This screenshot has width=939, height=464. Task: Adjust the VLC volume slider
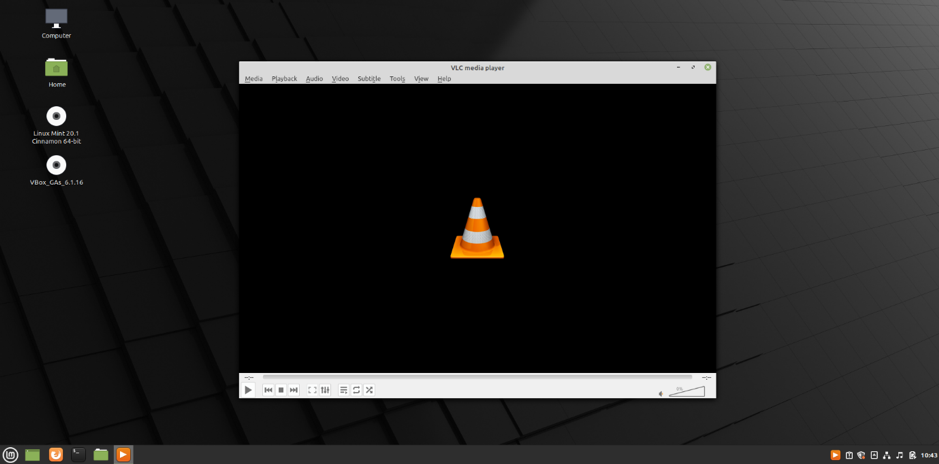click(687, 392)
